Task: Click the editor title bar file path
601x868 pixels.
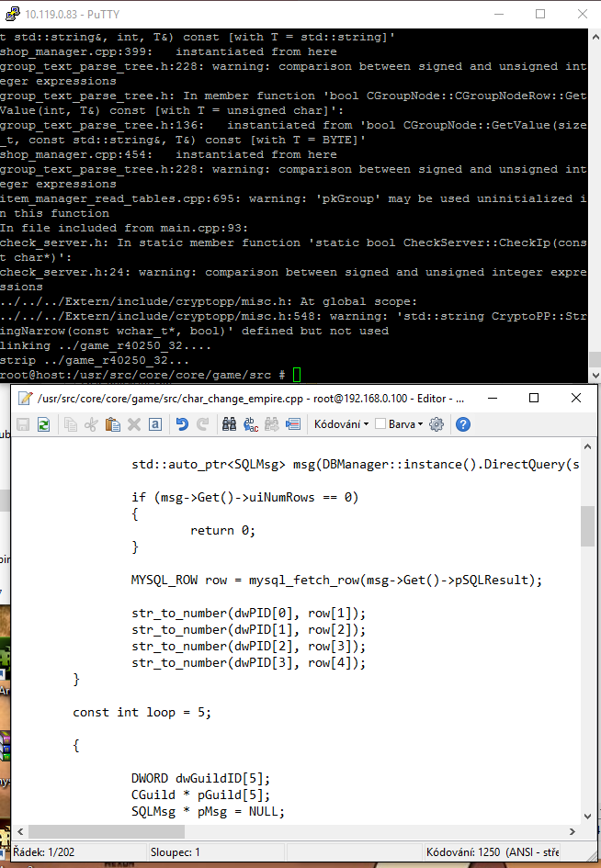Action: (x=250, y=398)
